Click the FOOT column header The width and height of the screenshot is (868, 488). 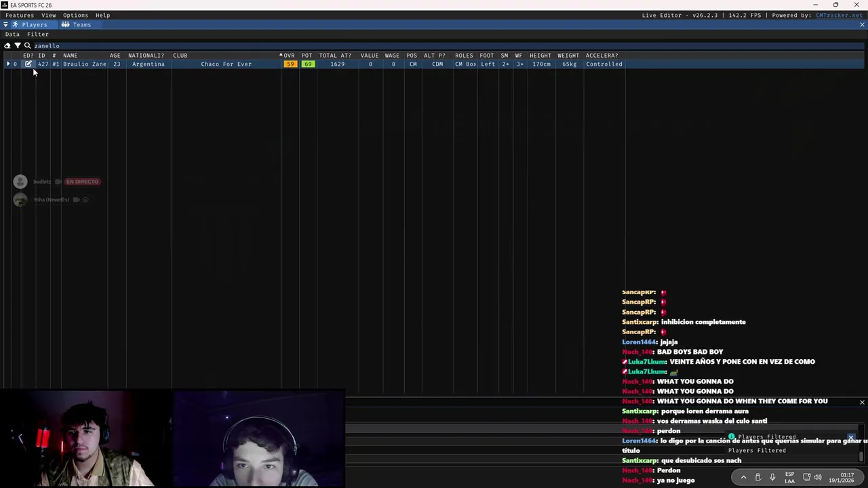pos(487,56)
